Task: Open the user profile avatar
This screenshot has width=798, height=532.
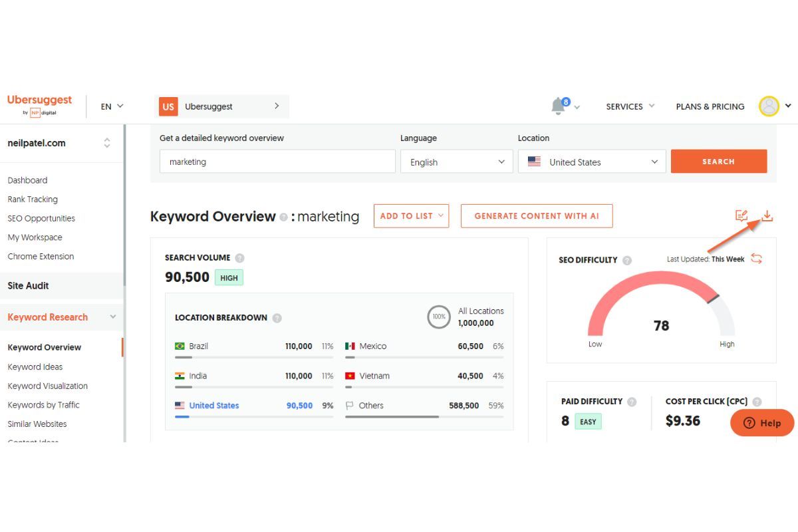Action: point(769,106)
